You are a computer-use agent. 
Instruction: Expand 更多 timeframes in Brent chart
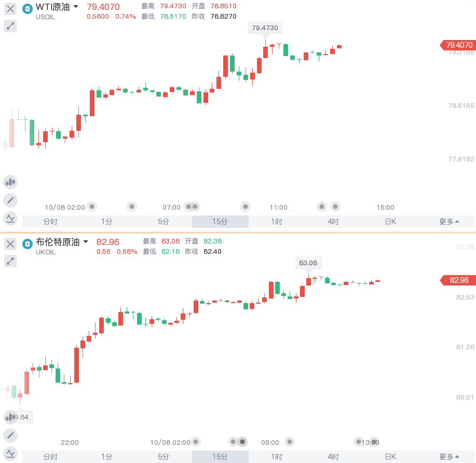pyautogui.click(x=448, y=457)
